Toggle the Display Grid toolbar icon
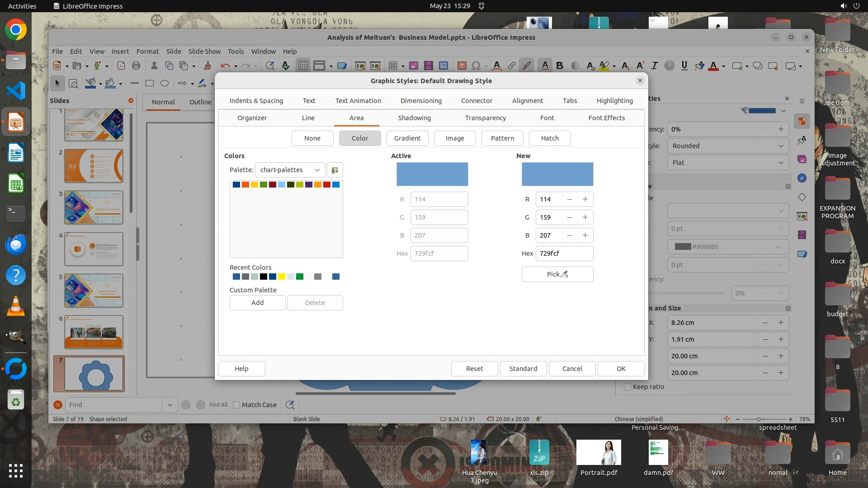This screenshot has width=868, height=488. tap(303, 66)
